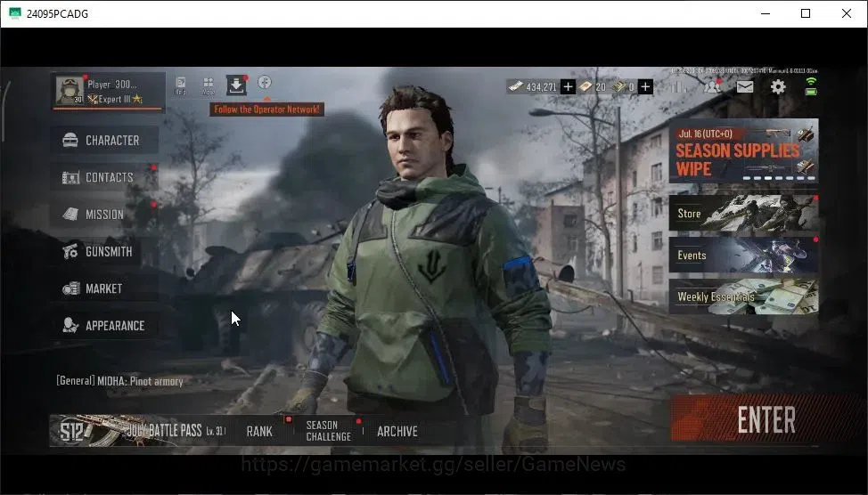Add gold currency with rightmost plus button
Viewport: 868px width, 495px height.
pos(645,87)
